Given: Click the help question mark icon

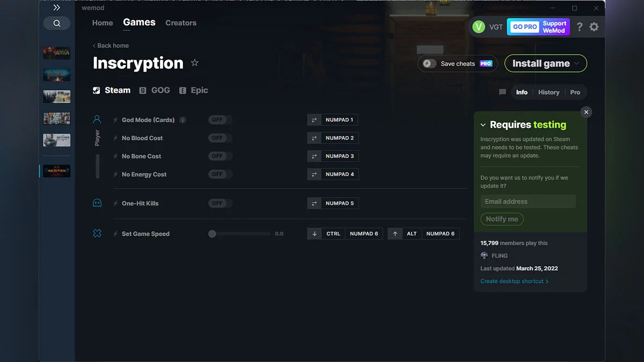Looking at the screenshot, I should coord(579,26).
